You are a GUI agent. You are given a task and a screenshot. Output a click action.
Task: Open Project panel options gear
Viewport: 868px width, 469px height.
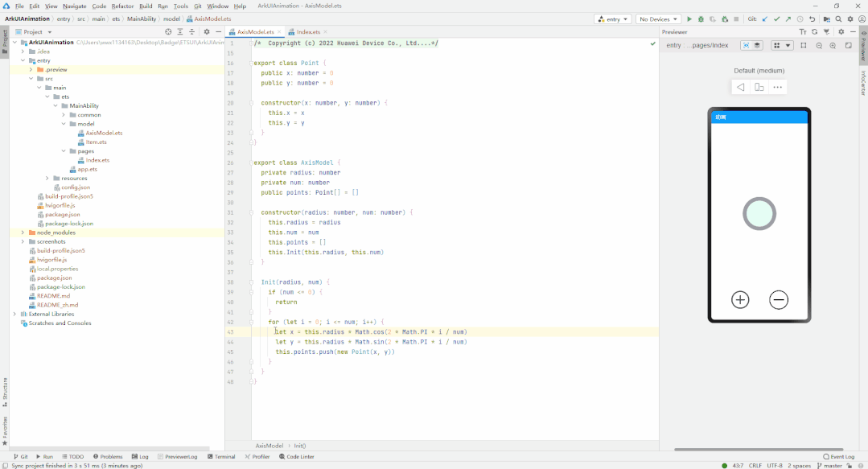(x=207, y=32)
